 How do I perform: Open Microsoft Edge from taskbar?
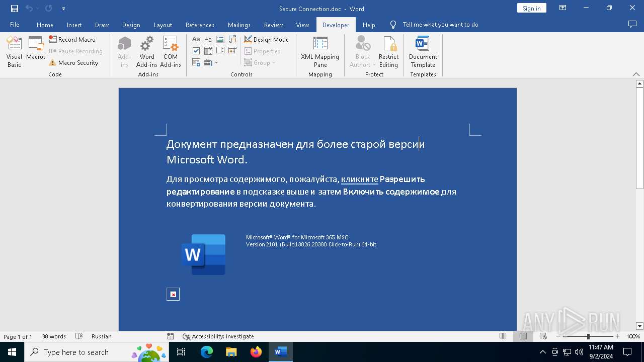pos(207,352)
